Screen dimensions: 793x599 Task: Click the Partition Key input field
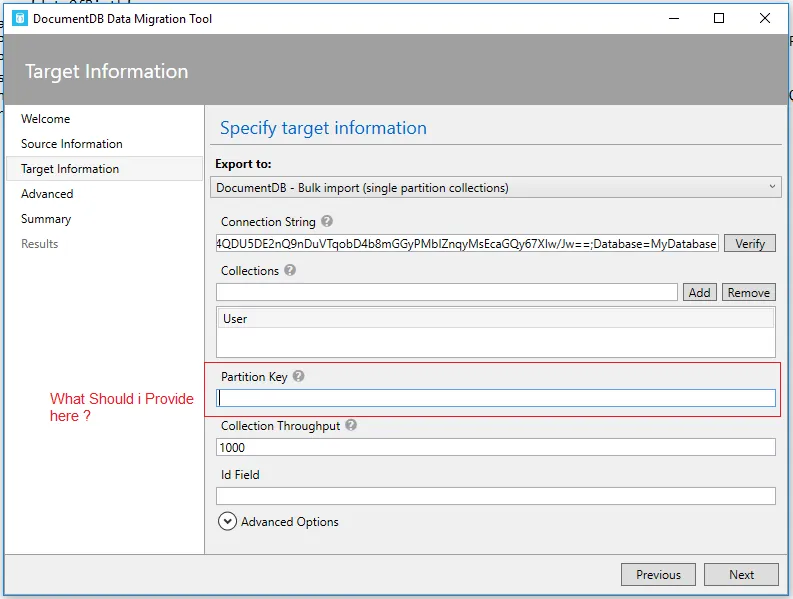tap(496, 398)
